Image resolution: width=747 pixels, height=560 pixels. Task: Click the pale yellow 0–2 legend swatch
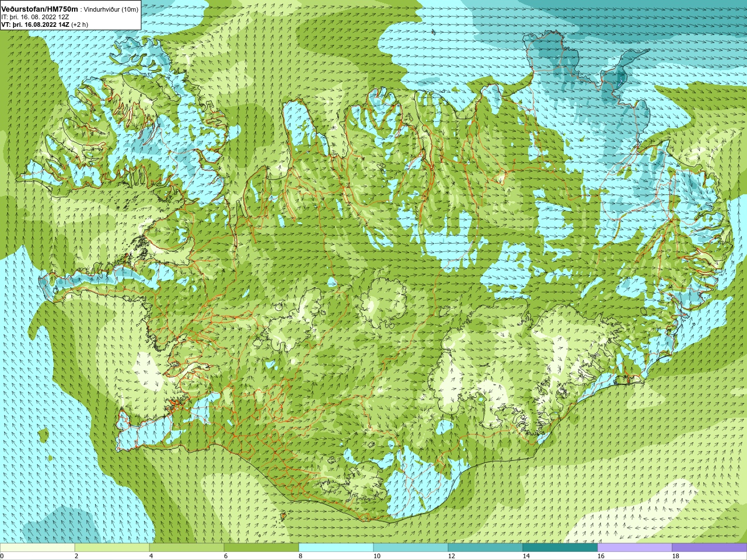(x=37, y=548)
